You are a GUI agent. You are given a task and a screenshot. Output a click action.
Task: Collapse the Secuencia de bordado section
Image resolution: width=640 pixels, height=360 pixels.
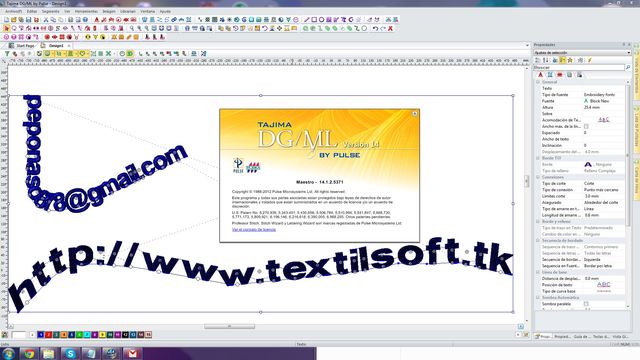pos(538,240)
